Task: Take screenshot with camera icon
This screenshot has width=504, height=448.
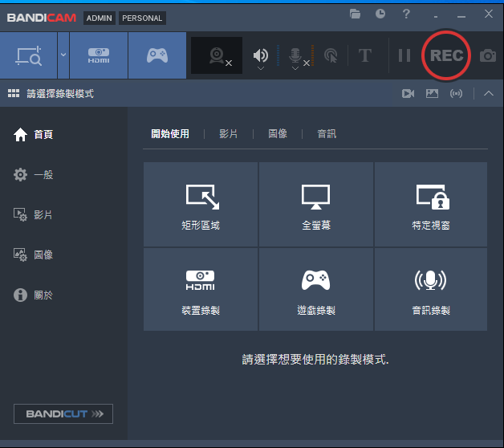Action: [487, 55]
